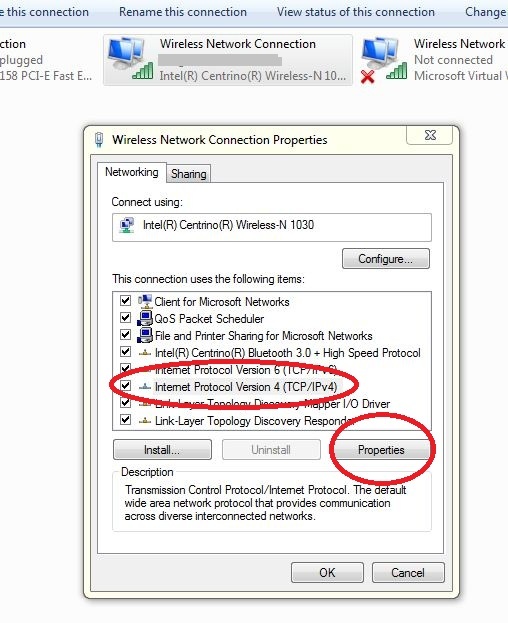Uncheck Client for Microsoft Networks checkbox
508x623 pixels.
point(126,301)
